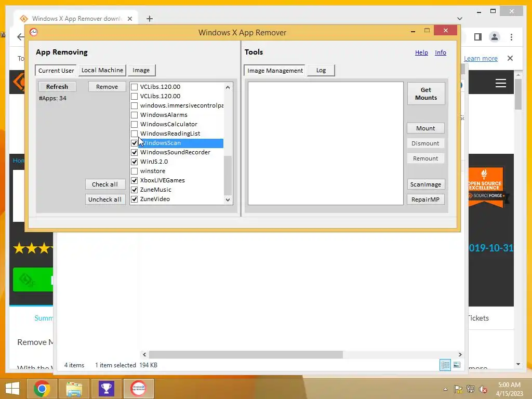
Task: Click Learn more link in Chrome
Action: 481,58
